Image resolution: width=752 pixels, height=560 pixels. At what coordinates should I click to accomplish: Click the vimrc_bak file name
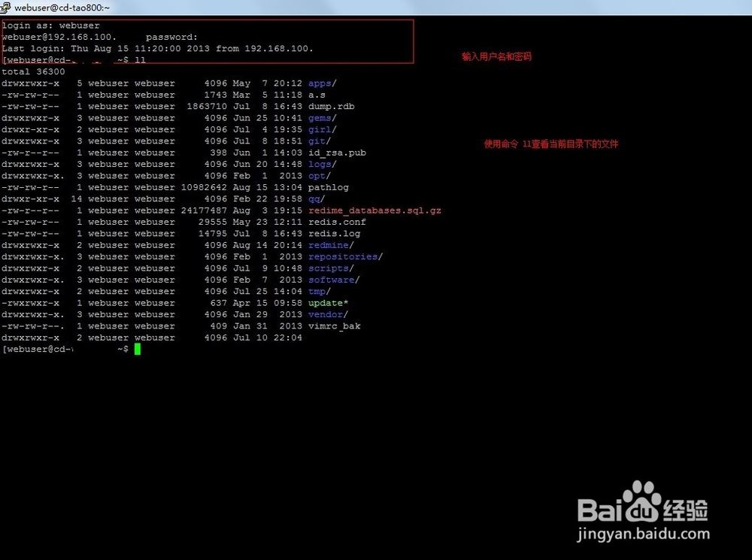(x=334, y=326)
